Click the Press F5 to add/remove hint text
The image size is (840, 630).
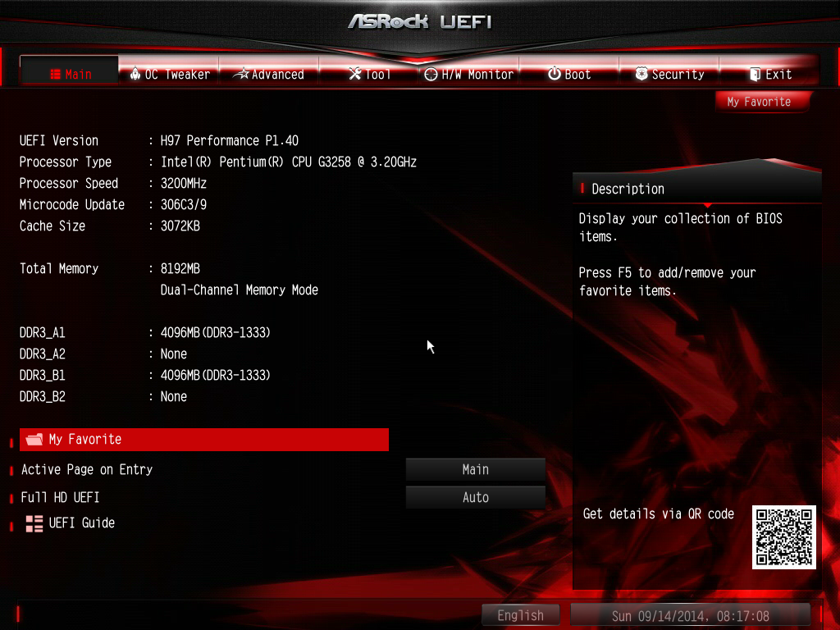[668, 282]
